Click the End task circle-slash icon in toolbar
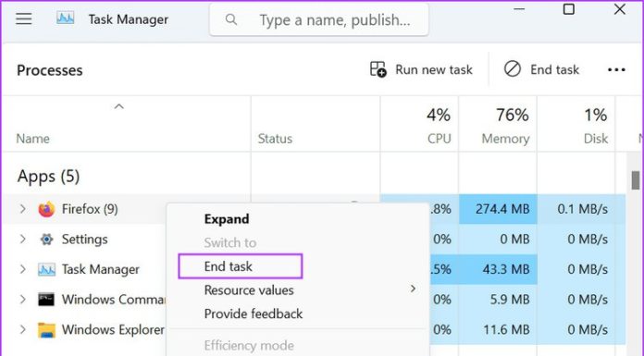Screen dimensions: 644x356 tap(513, 69)
